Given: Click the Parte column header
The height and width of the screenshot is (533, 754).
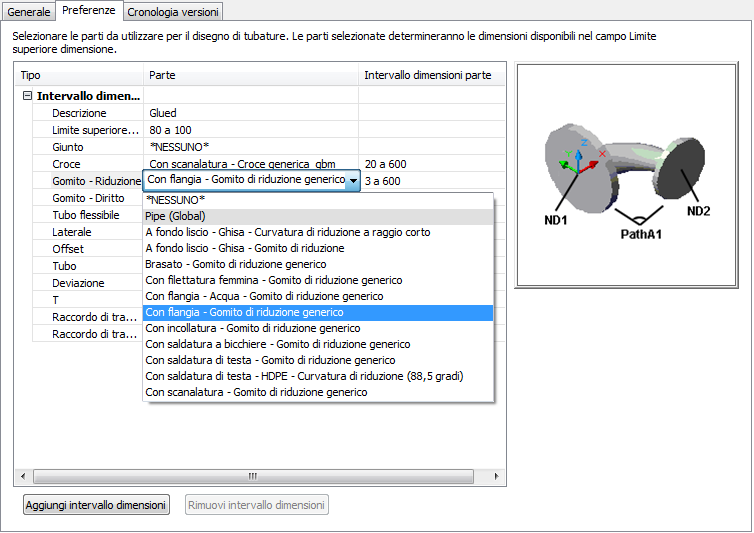Looking at the screenshot, I should coord(251,75).
